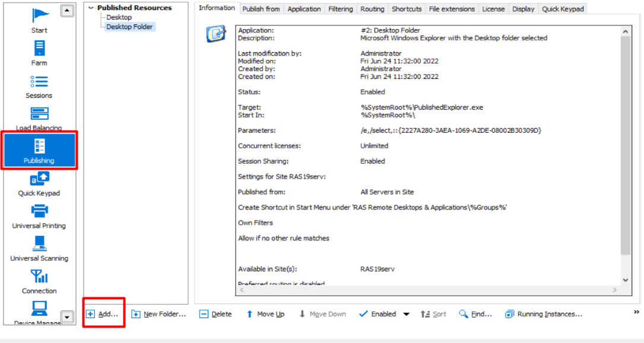Open Universal Scanning category
This screenshot has height=343, width=644.
click(39, 248)
